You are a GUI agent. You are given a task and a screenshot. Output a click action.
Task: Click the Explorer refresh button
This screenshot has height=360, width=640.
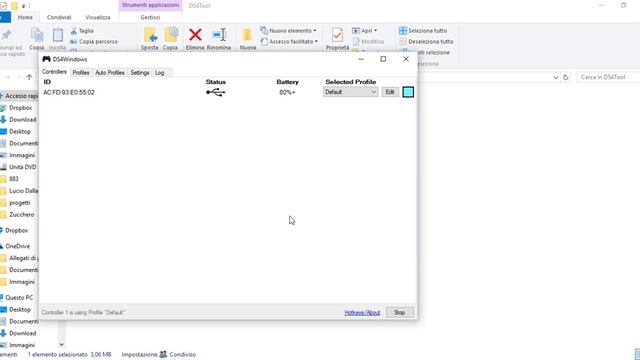click(565, 78)
